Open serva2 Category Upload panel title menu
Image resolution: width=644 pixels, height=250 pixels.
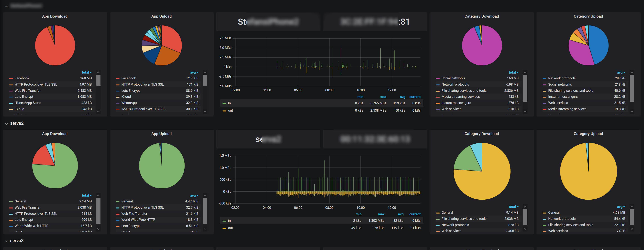[x=588, y=134]
